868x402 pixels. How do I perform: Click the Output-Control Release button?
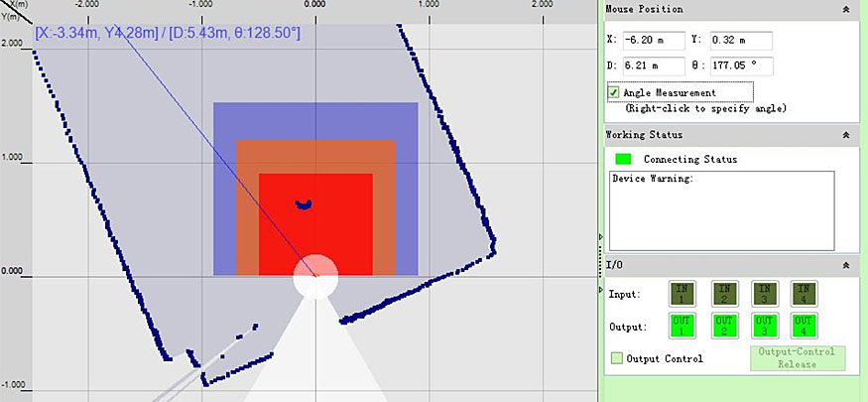tap(797, 358)
